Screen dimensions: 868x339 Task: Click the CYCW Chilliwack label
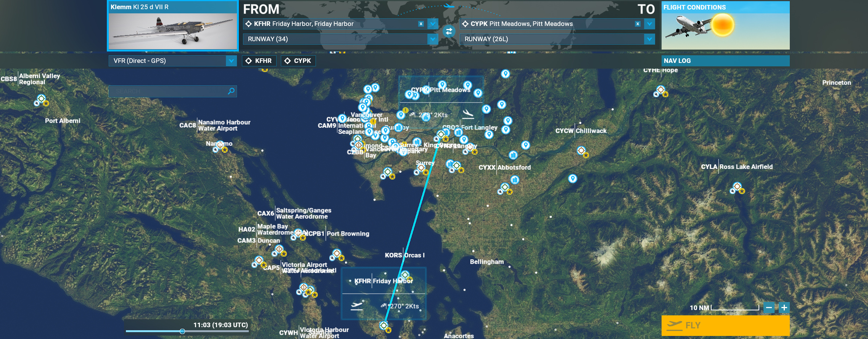pos(581,131)
